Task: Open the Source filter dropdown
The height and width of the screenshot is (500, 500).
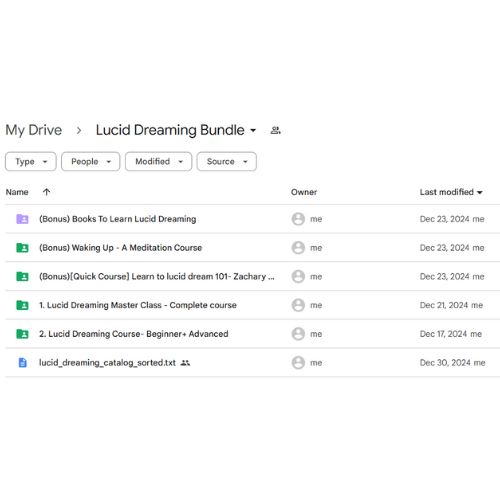Action: tap(227, 162)
